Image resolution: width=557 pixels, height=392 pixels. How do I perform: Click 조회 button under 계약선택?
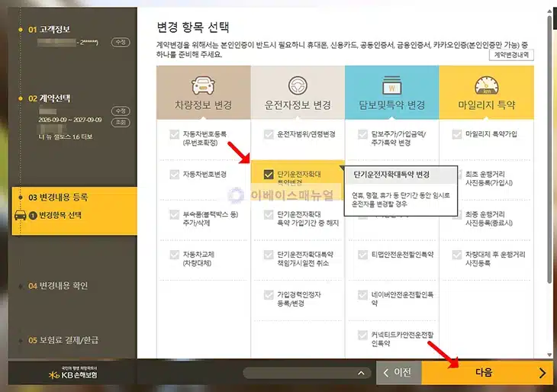121,123
